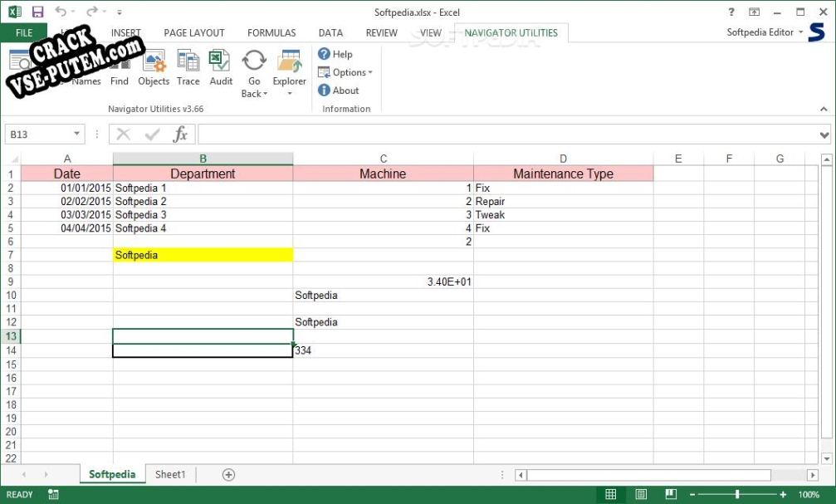This screenshot has width=836, height=504.
Task: Open the Find tool
Action: (120, 68)
